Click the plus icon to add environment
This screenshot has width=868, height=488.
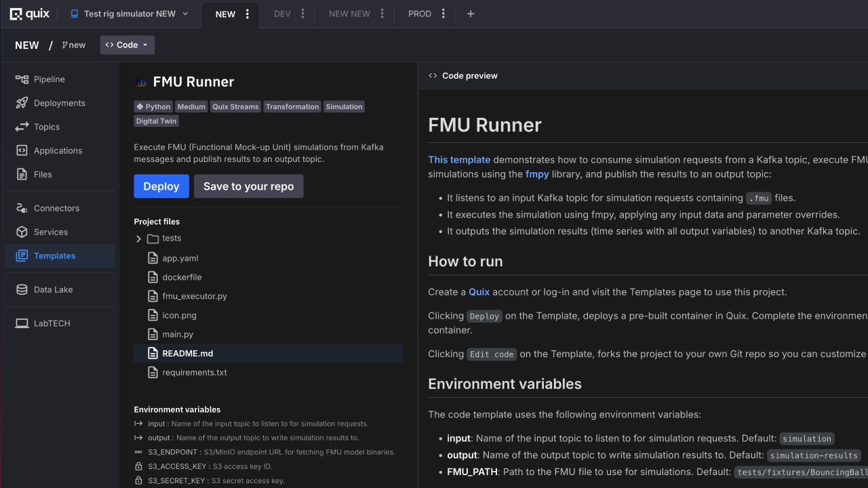tap(471, 14)
